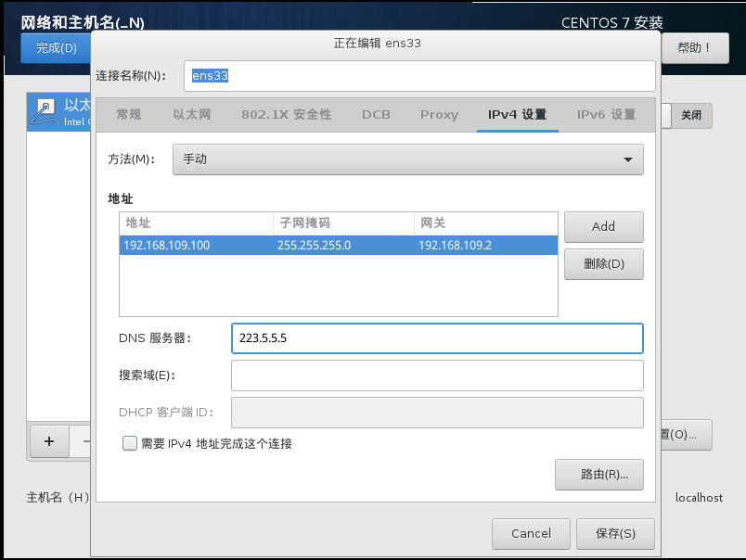Click 保存(S) to save the connection
746x560 pixels.
[614, 533]
